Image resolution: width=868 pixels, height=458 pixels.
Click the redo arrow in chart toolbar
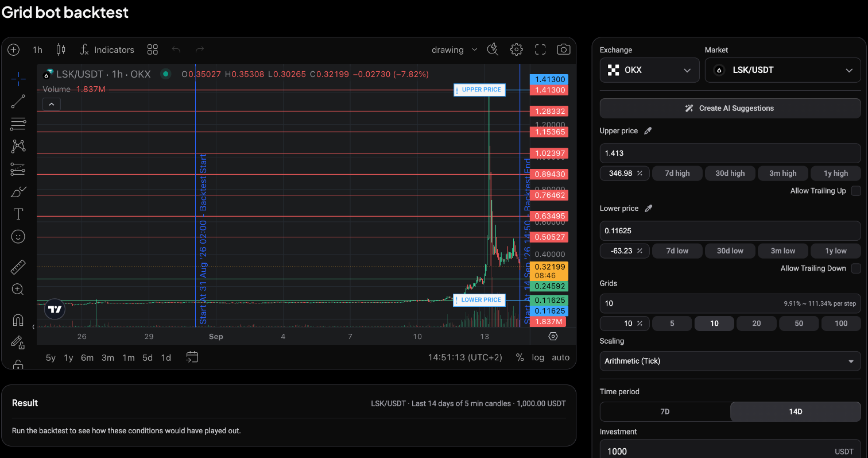click(x=200, y=50)
